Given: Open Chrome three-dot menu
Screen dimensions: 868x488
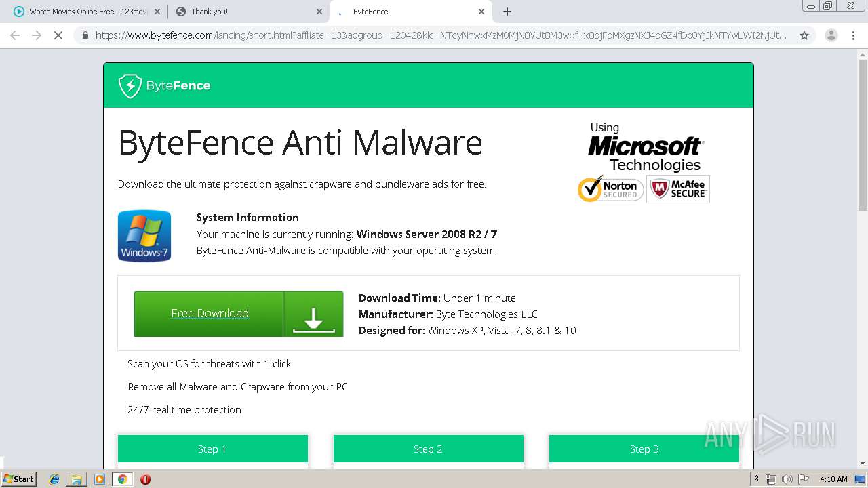Looking at the screenshot, I should pos(854,35).
